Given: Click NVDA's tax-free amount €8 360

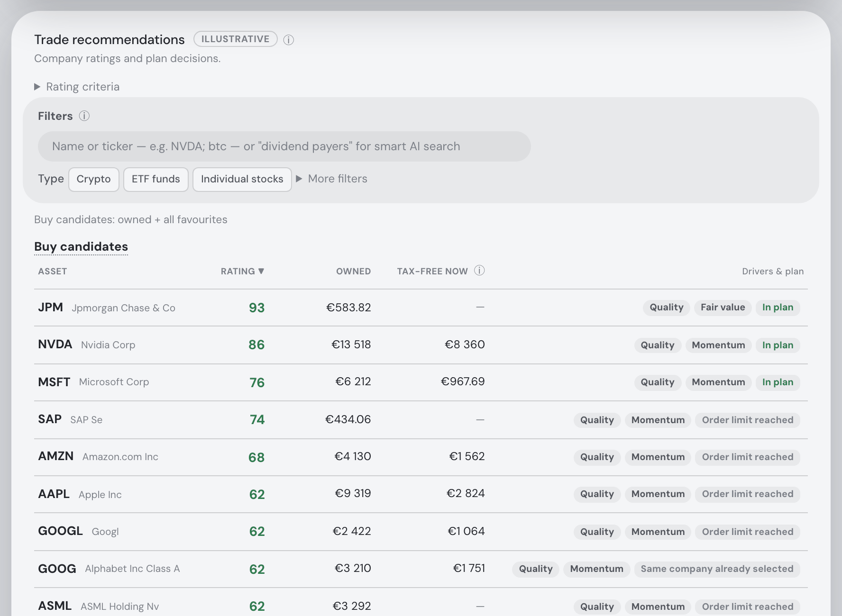Looking at the screenshot, I should 465,344.
